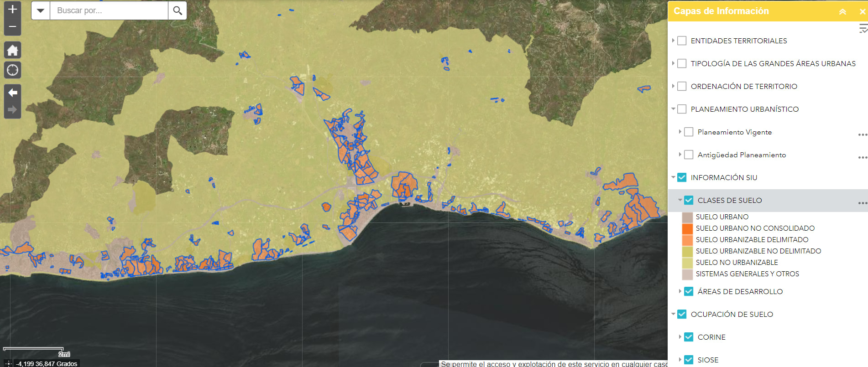The image size is (868, 367).
Task: Click into the Buscar por search field
Action: click(x=109, y=10)
